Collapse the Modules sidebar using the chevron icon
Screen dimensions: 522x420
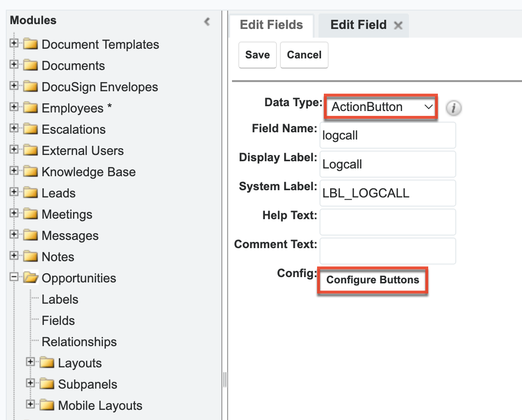pyautogui.click(x=207, y=21)
